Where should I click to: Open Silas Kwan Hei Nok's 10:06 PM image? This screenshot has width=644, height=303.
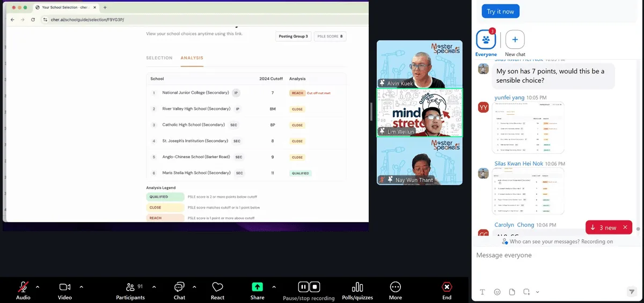(x=528, y=191)
